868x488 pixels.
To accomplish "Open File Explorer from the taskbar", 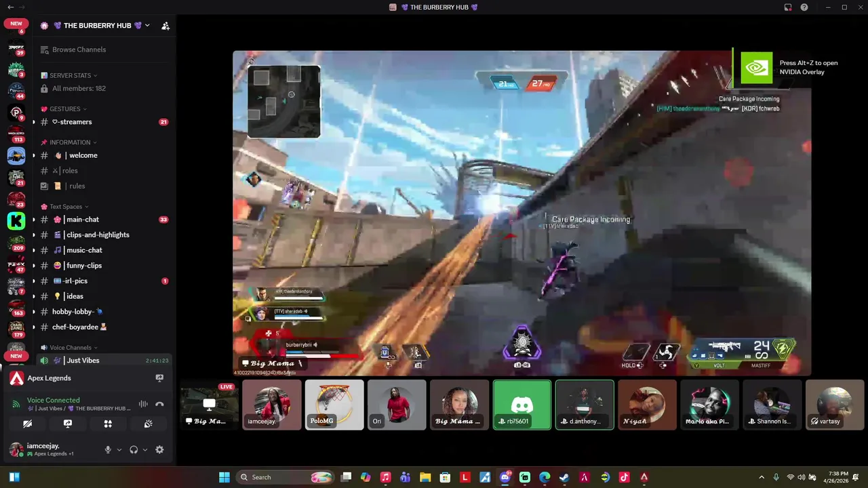I will pos(425,477).
